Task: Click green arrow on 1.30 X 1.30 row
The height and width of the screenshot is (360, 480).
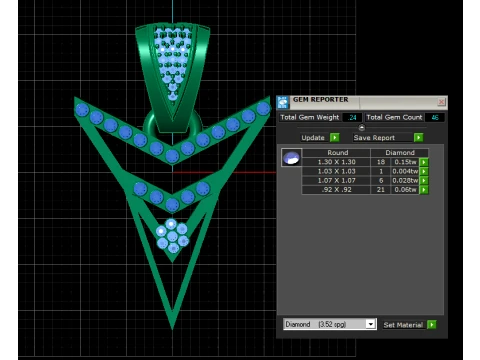Action: click(x=424, y=162)
